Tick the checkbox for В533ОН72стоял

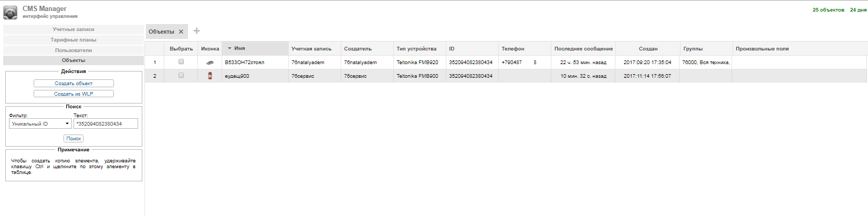pos(181,62)
